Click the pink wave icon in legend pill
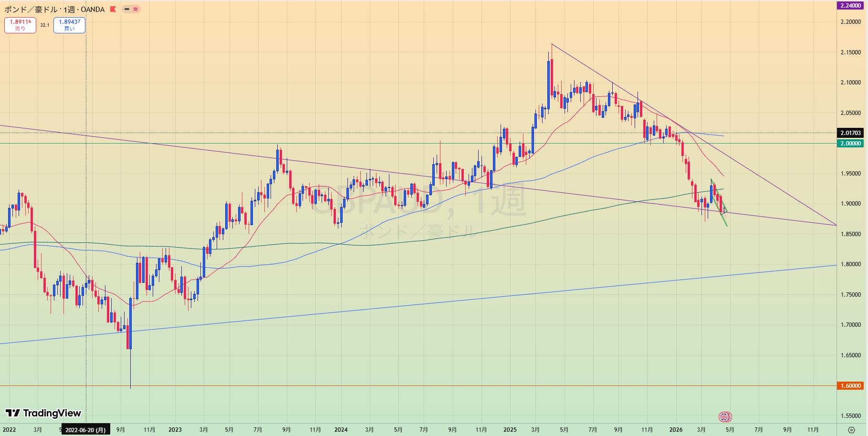Image resolution: width=868 pixels, height=436 pixels. (136, 9)
